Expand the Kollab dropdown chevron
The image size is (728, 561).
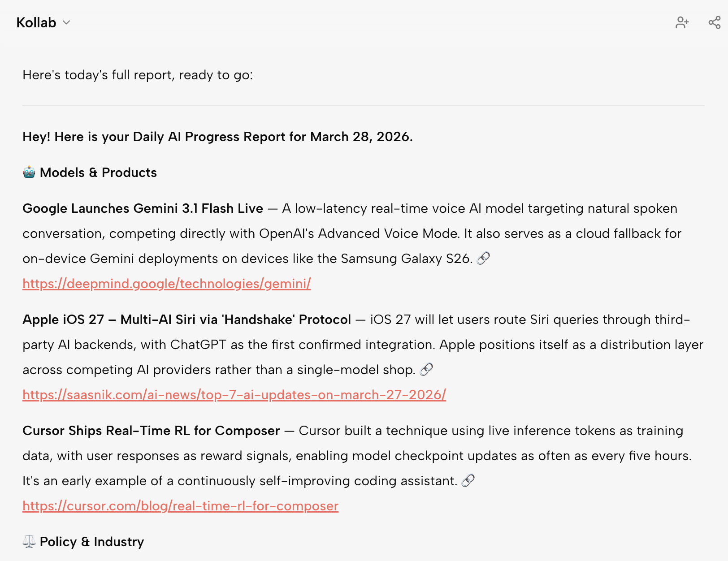point(66,22)
